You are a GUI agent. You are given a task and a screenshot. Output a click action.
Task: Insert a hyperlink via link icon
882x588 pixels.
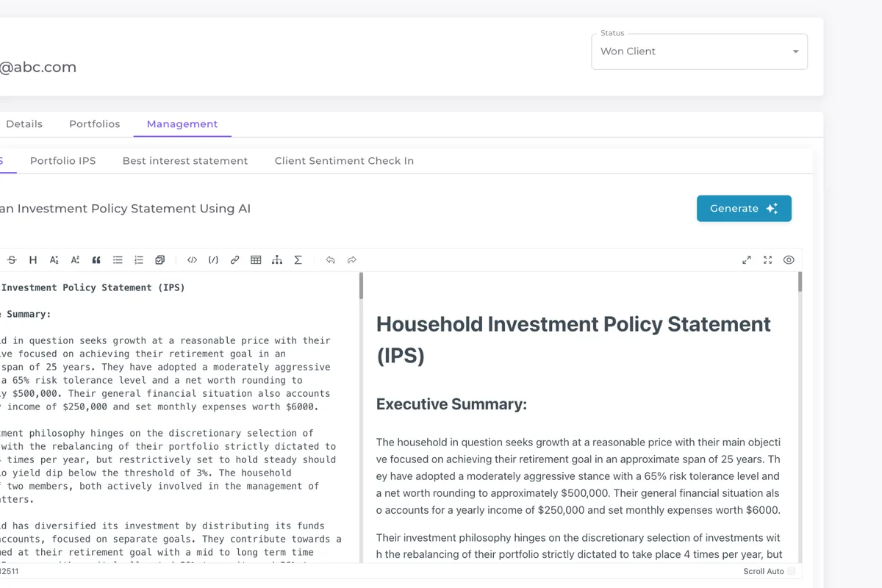click(235, 260)
